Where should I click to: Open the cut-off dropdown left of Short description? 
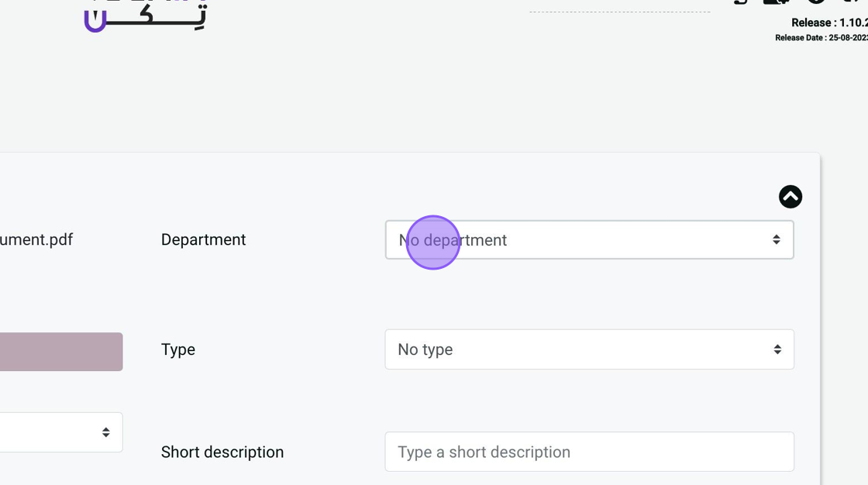pyautogui.click(x=54, y=432)
